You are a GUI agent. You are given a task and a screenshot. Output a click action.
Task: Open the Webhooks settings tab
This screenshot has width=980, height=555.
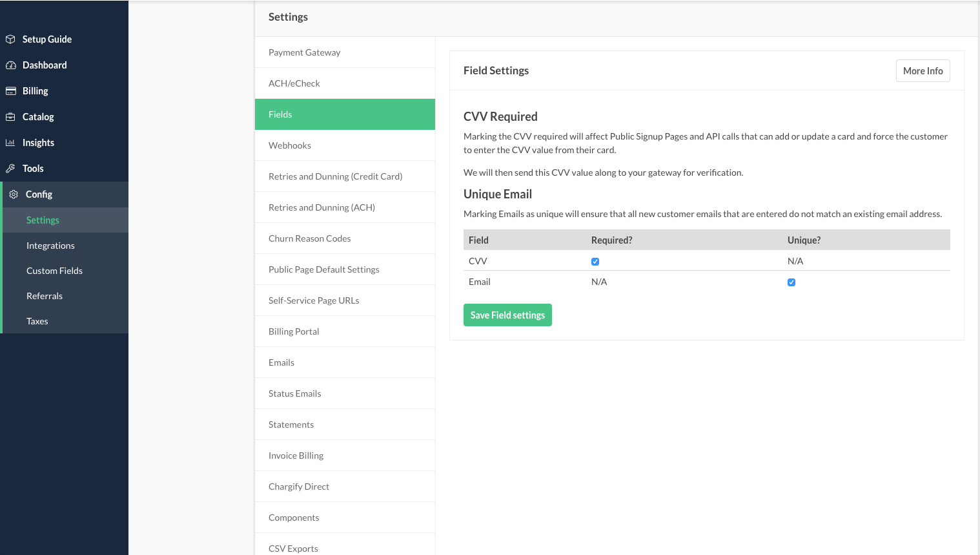pyautogui.click(x=290, y=145)
